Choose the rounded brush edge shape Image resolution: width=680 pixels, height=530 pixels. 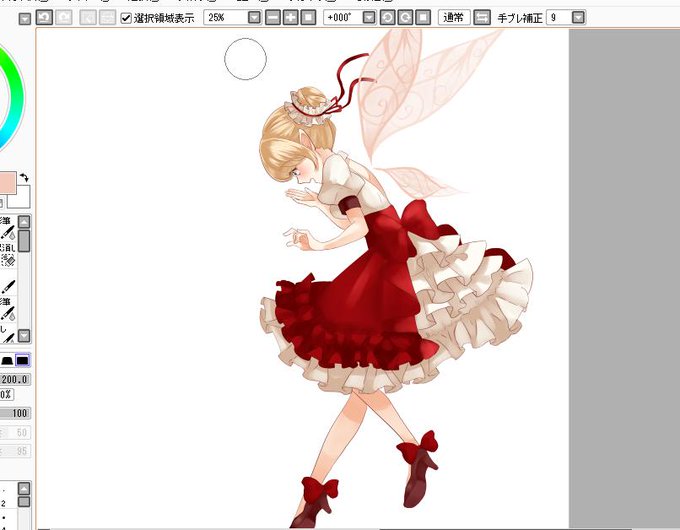click(x=7, y=360)
